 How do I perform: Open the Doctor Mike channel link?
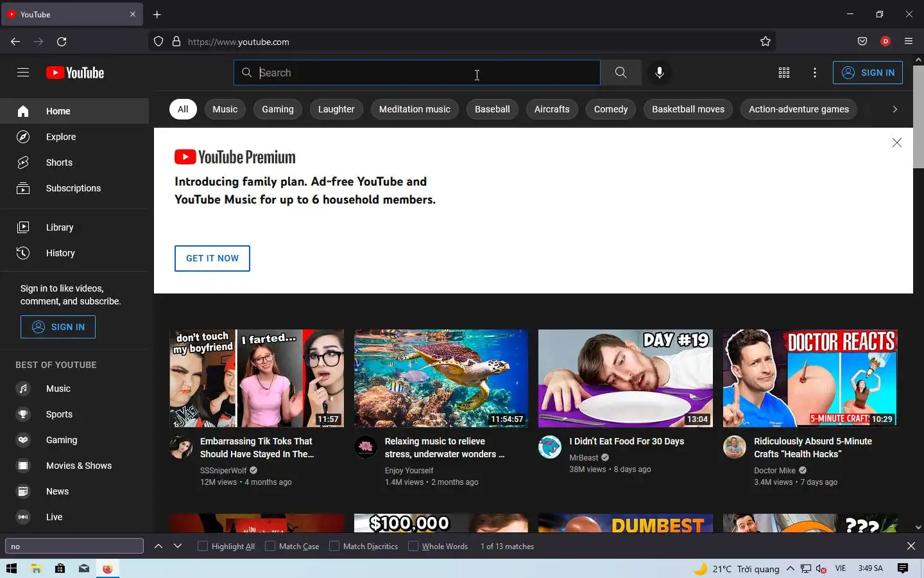[x=774, y=471]
